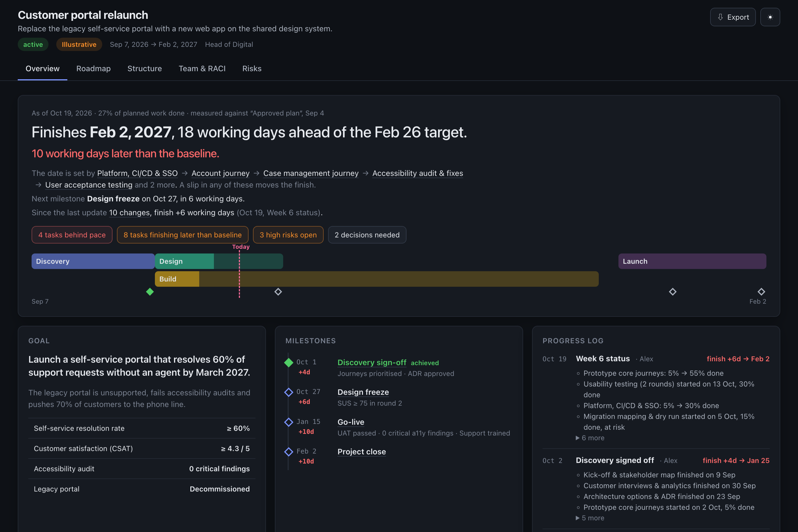The image size is (798, 532).
Task: Click the Export button
Action: [733, 17]
